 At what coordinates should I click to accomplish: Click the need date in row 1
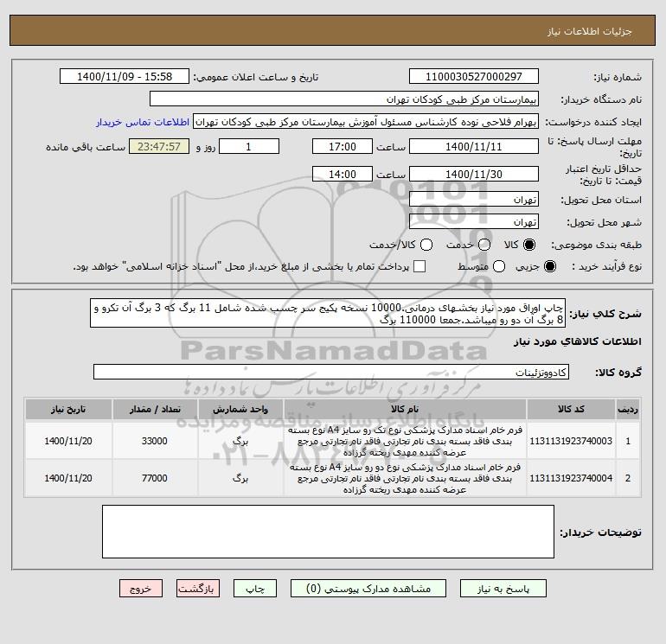point(68,441)
